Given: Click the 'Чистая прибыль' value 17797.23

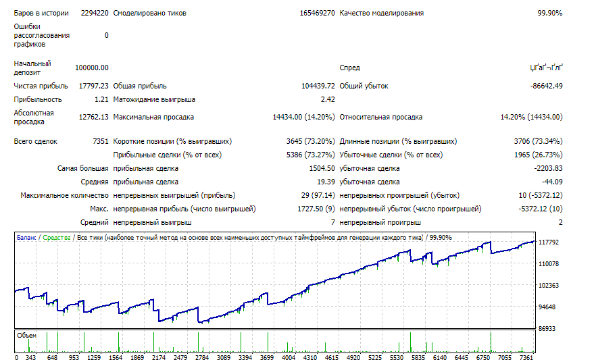Looking at the screenshot, I should 93,86.
